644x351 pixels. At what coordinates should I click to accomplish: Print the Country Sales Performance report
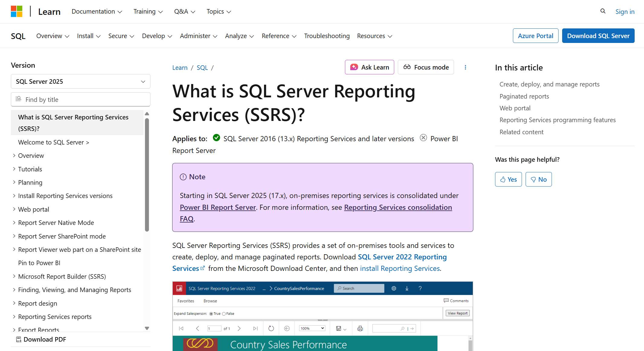click(x=359, y=328)
